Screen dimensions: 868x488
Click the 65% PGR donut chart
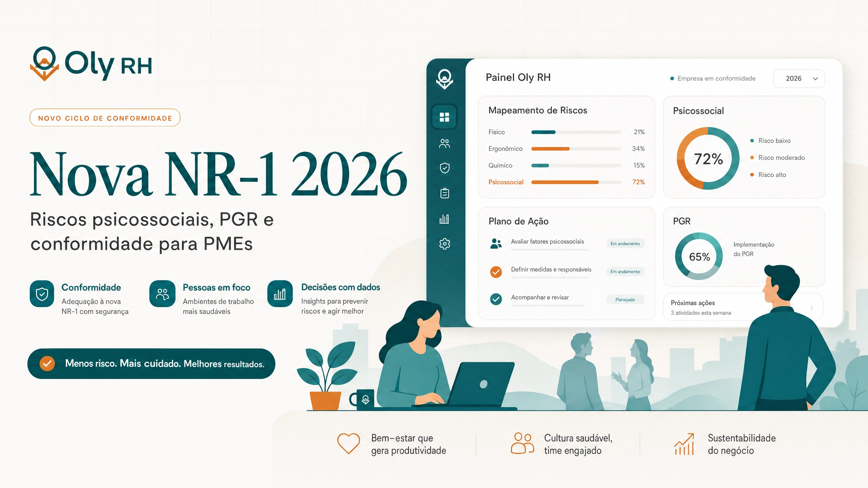click(699, 256)
